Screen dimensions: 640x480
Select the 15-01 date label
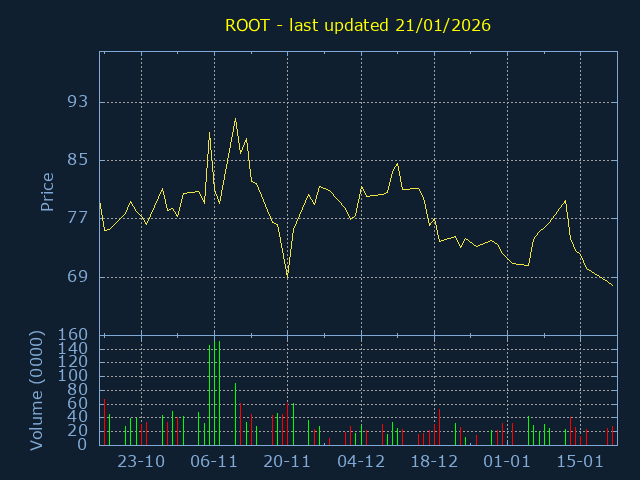[x=580, y=461]
